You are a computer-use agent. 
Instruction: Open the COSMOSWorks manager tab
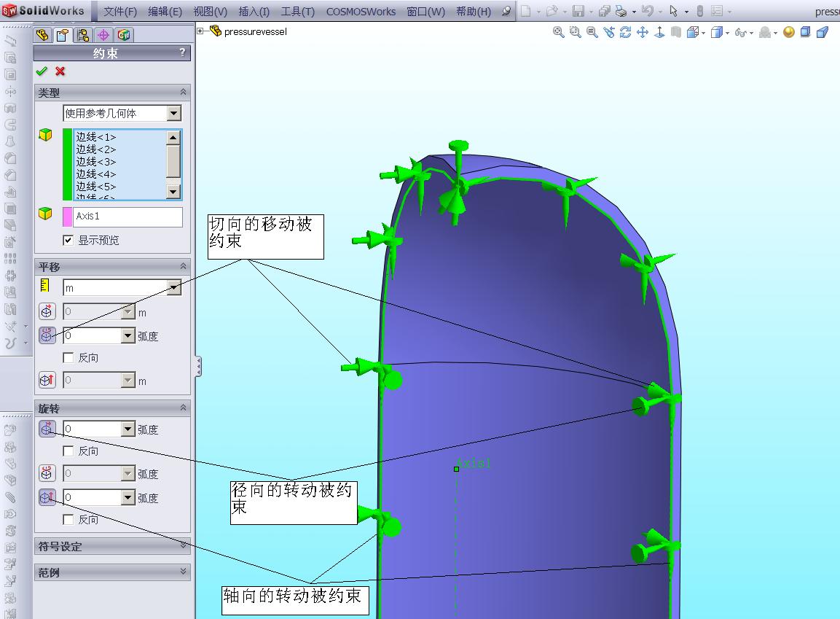coord(124,36)
